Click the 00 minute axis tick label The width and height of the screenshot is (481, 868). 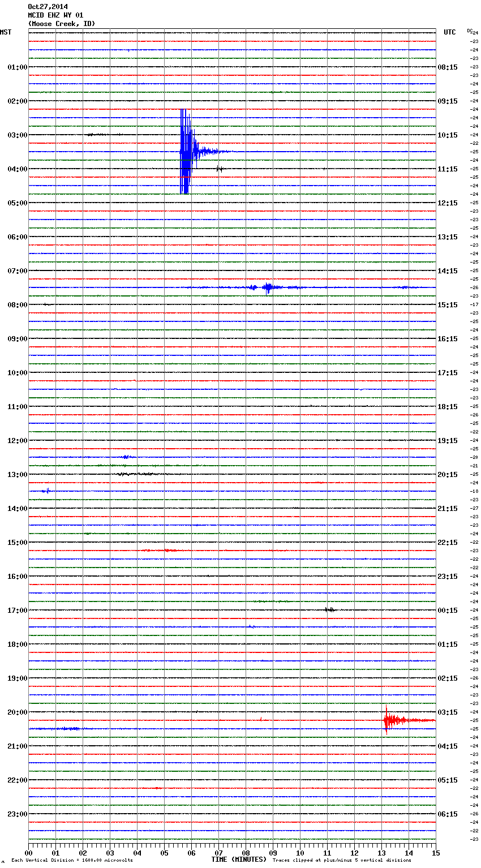28,853
